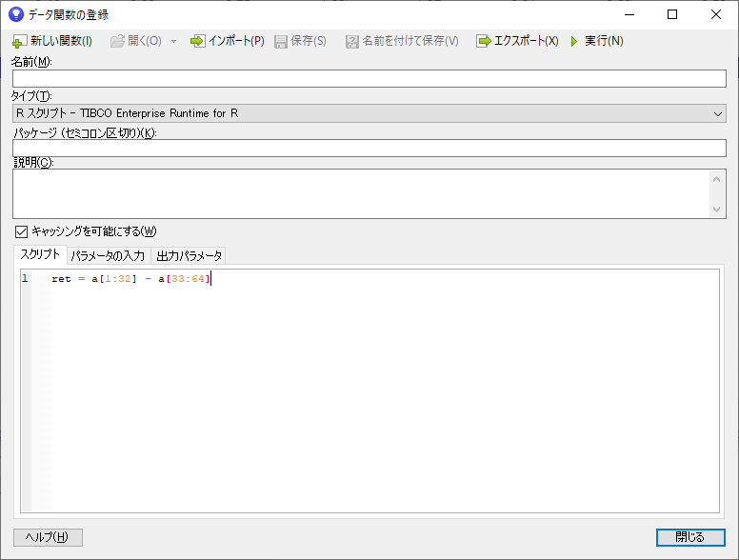
Task: Click the Save As (名前を付けて保存) icon
Action: [x=351, y=42]
